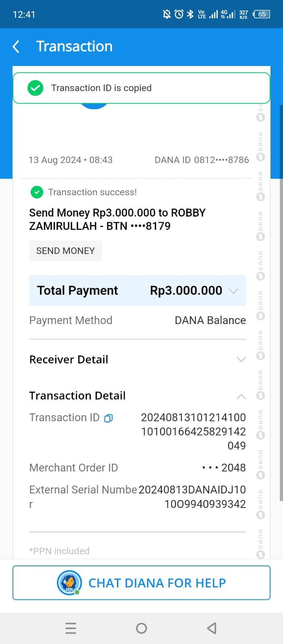
Task: Tap the 'Transaction ID is copied' notification
Action: [x=141, y=88]
